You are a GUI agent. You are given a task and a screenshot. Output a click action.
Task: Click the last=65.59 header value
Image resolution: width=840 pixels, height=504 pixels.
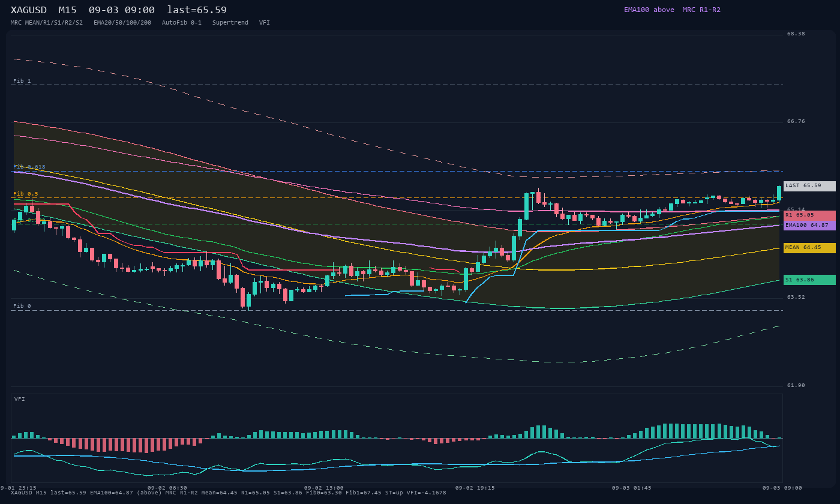(197, 10)
